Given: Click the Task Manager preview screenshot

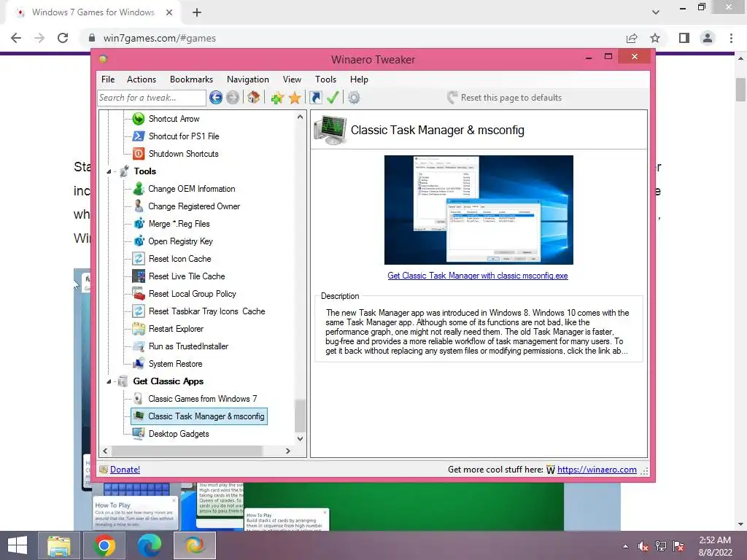Looking at the screenshot, I should point(479,210).
